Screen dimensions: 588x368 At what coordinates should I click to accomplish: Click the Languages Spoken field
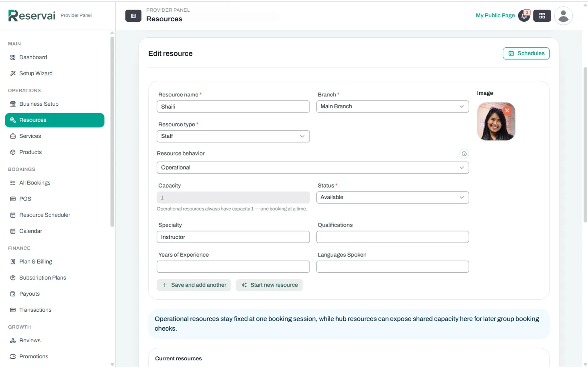tap(392, 267)
